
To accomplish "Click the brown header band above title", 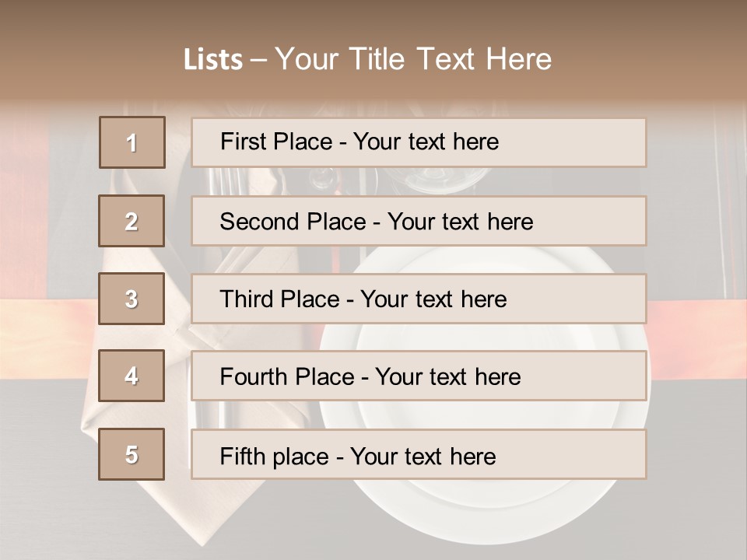I will click(373, 19).
